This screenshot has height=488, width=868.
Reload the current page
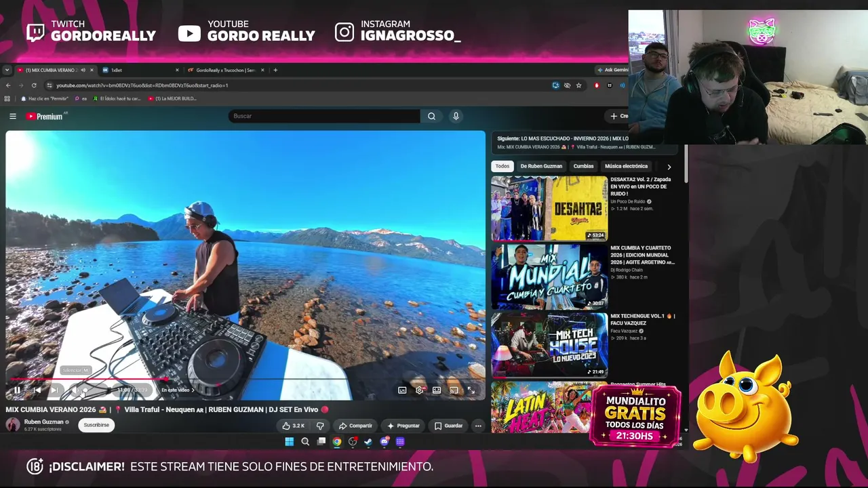(34, 85)
